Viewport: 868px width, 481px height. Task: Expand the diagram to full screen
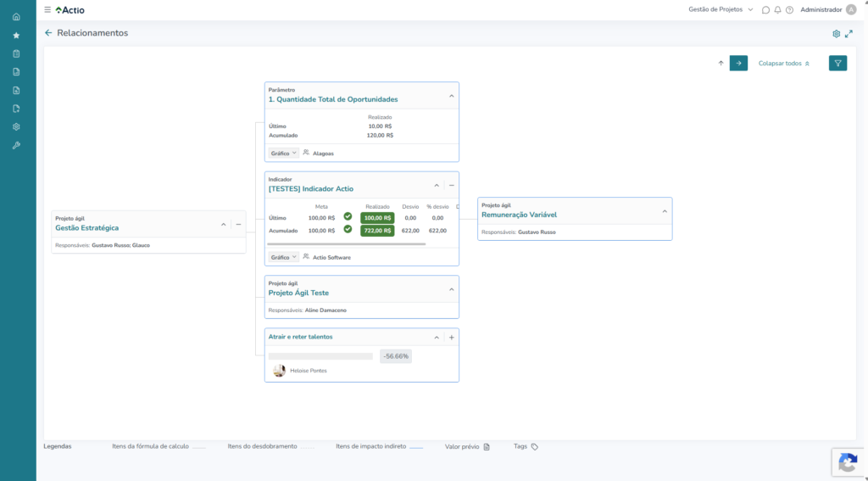click(849, 34)
